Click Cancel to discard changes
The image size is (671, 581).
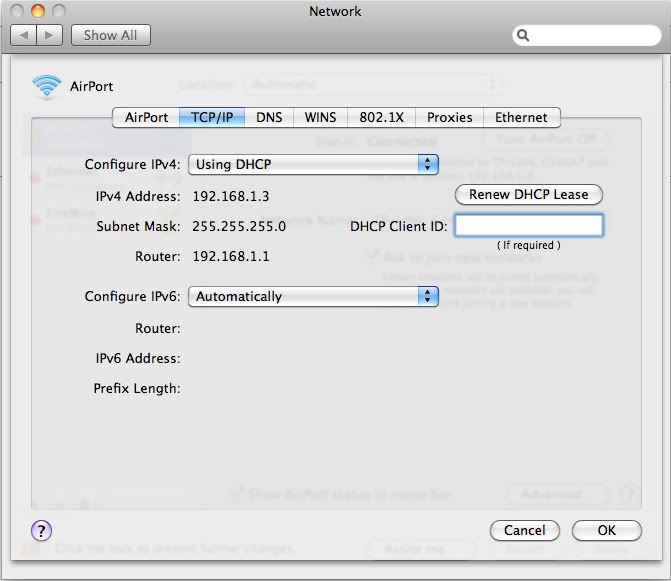point(525,531)
